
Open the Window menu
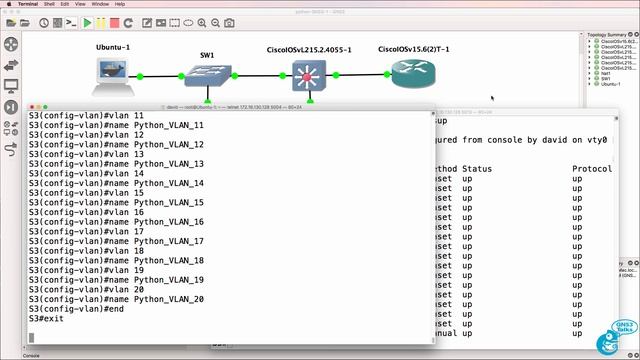click(x=100, y=4)
